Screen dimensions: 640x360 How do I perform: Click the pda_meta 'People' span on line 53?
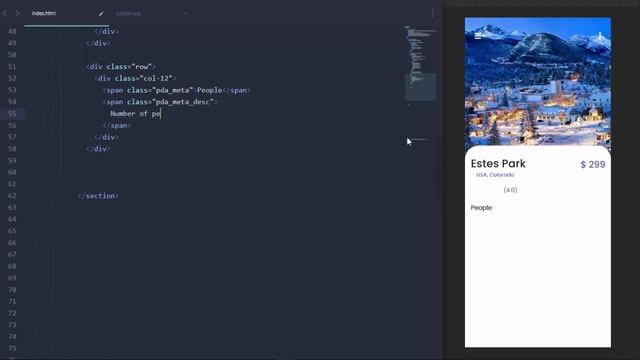tap(176, 90)
